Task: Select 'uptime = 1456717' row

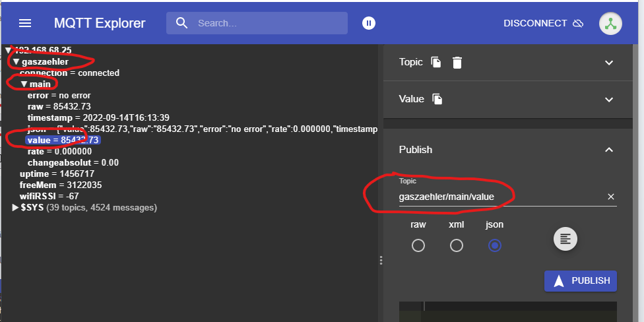Action: tap(57, 174)
